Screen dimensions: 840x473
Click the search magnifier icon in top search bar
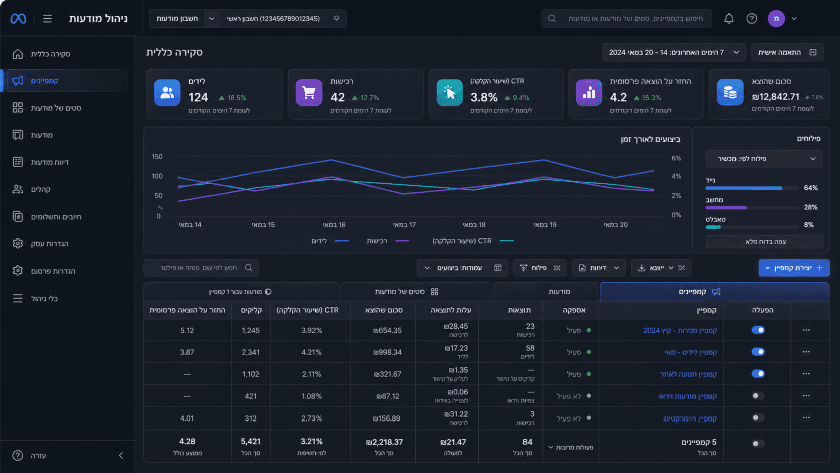(x=552, y=19)
